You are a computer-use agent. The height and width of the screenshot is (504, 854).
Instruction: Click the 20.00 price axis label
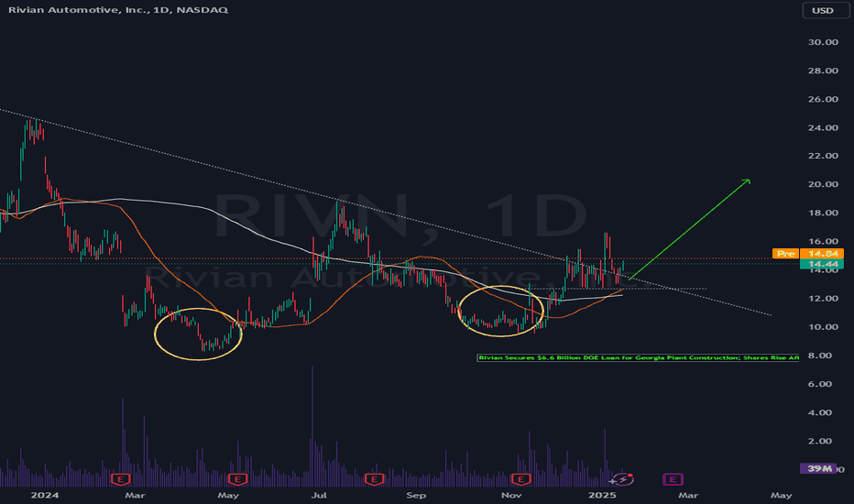point(823,184)
